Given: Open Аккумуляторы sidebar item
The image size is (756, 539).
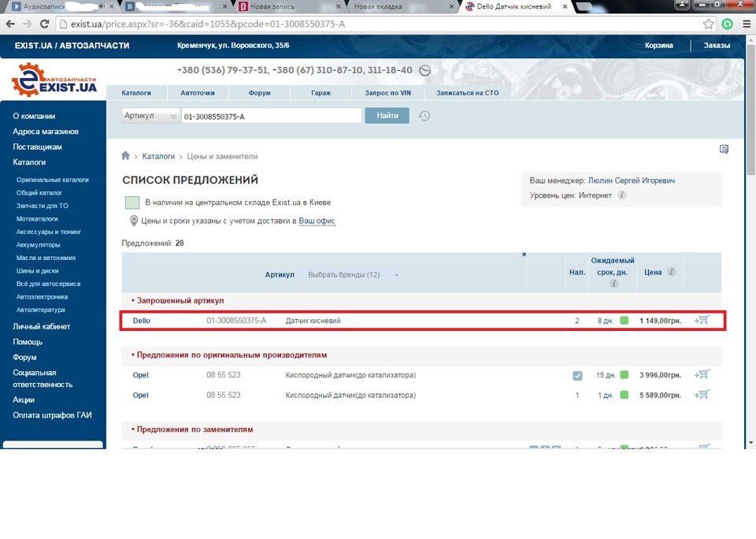Looking at the screenshot, I should coord(38,244).
